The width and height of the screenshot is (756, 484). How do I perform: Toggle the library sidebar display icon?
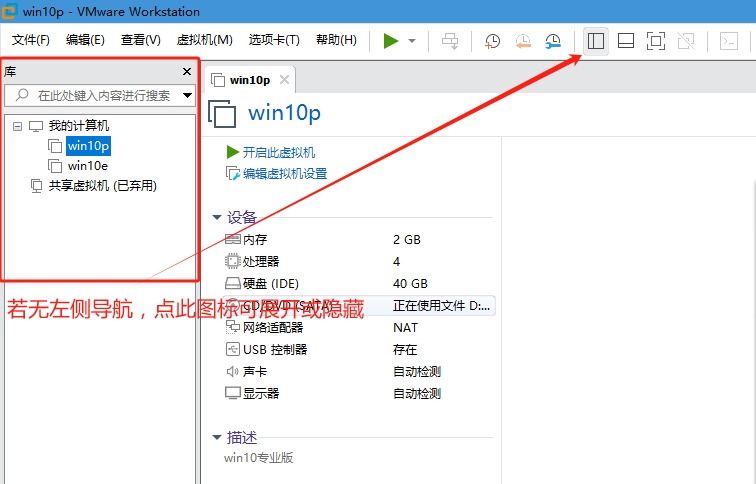coord(595,41)
